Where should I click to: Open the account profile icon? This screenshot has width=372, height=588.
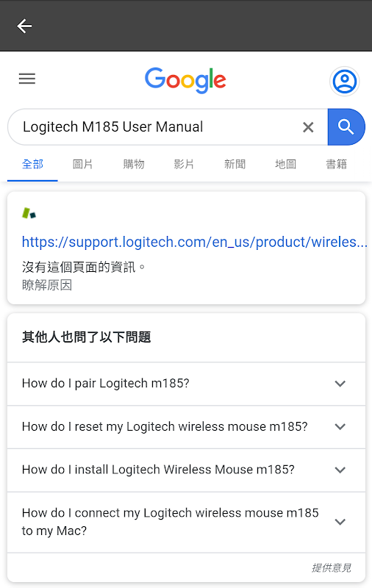click(x=345, y=81)
